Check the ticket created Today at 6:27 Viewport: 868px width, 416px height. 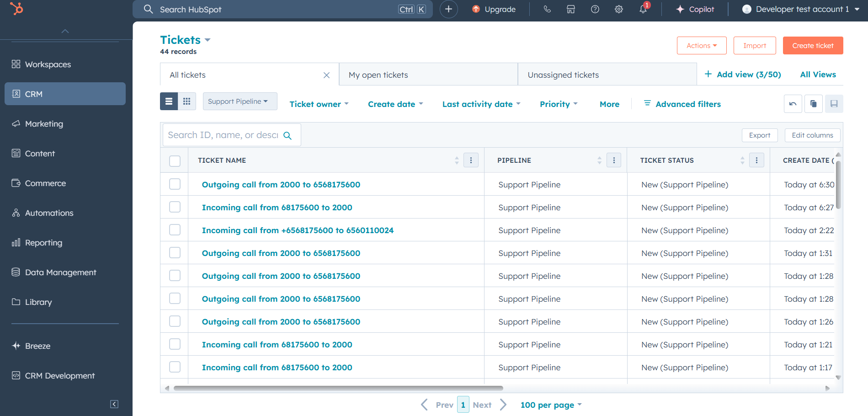pyautogui.click(x=175, y=207)
